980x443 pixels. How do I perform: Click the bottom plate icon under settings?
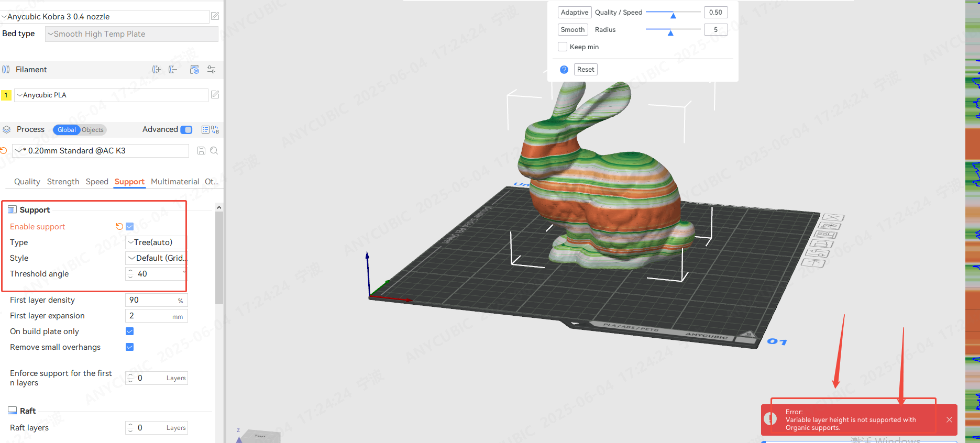pyautogui.click(x=813, y=263)
